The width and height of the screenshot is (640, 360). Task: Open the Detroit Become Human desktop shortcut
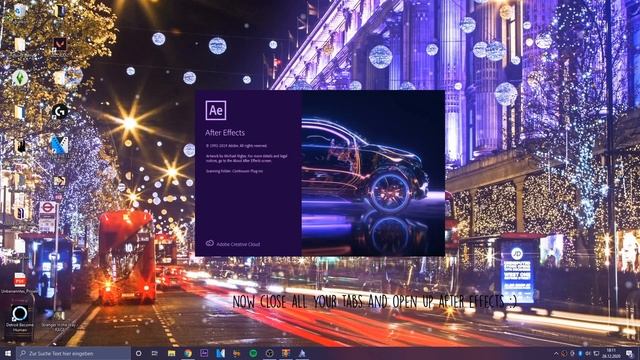click(19, 313)
